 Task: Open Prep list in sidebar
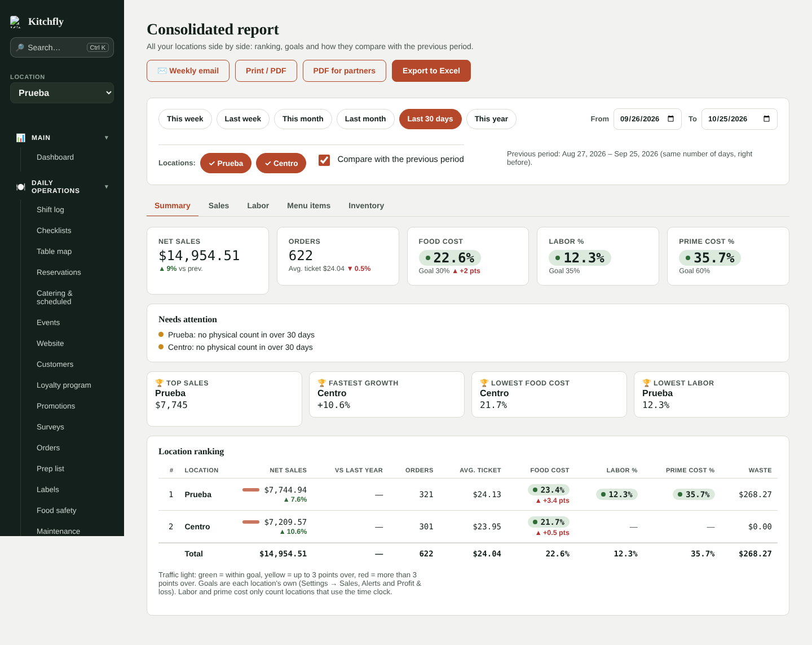(50, 468)
